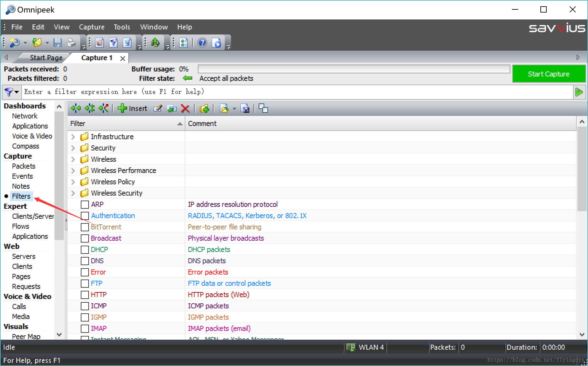The width and height of the screenshot is (588, 366).
Task: Open the Edit menu
Action: pos(38,27)
